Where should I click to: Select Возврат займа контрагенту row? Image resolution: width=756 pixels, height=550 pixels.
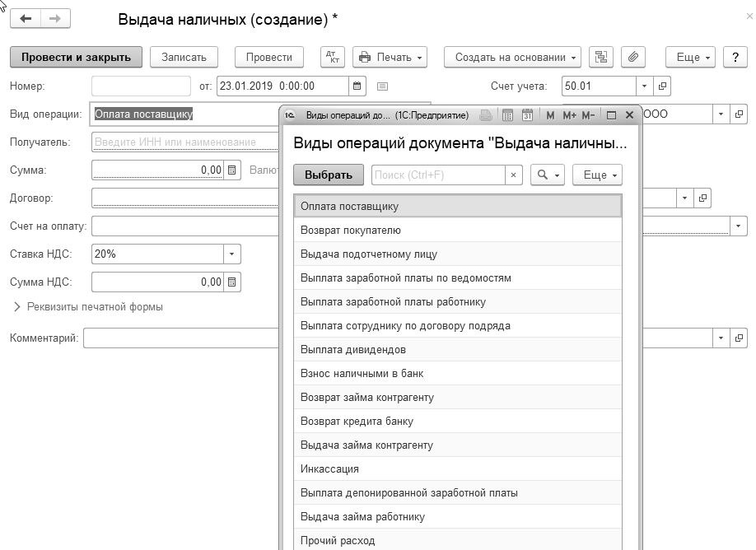pyautogui.click(x=458, y=397)
